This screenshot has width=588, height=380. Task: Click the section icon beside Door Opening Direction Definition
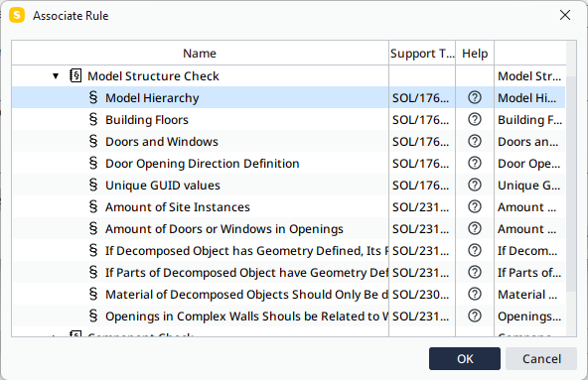coord(93,163)
